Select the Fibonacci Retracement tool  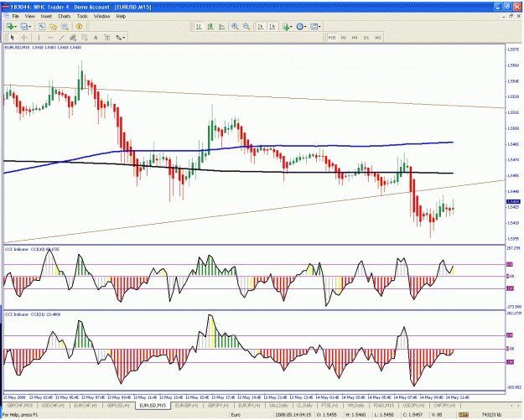point(84,38)
